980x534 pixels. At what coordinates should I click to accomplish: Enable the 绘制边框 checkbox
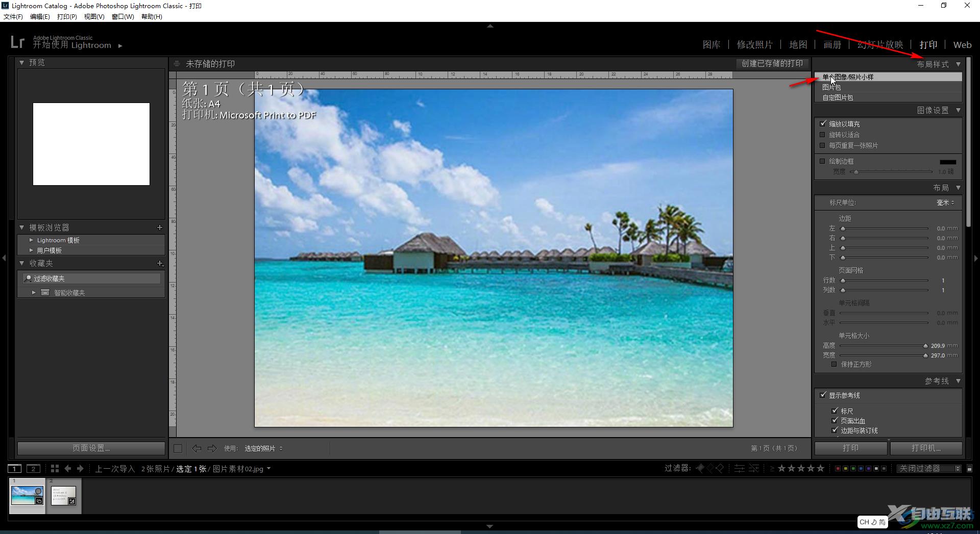point(822,161)
